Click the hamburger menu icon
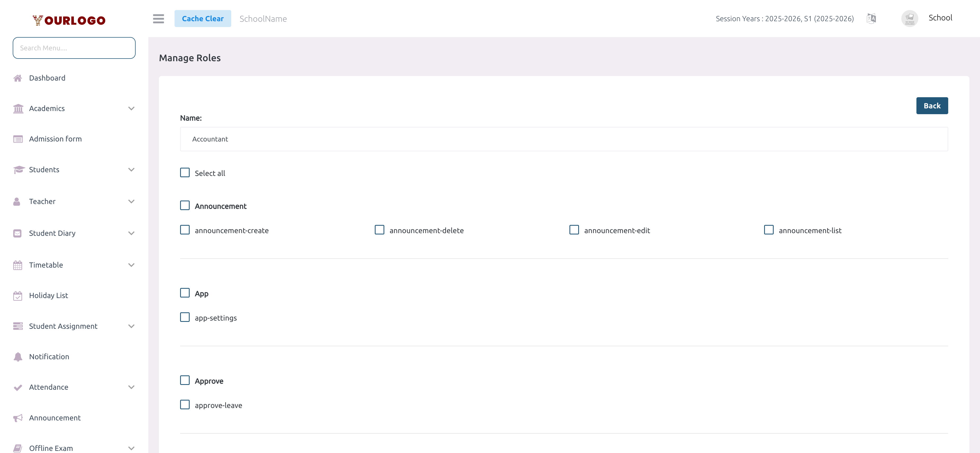980x453 pixels. (159, 19)
